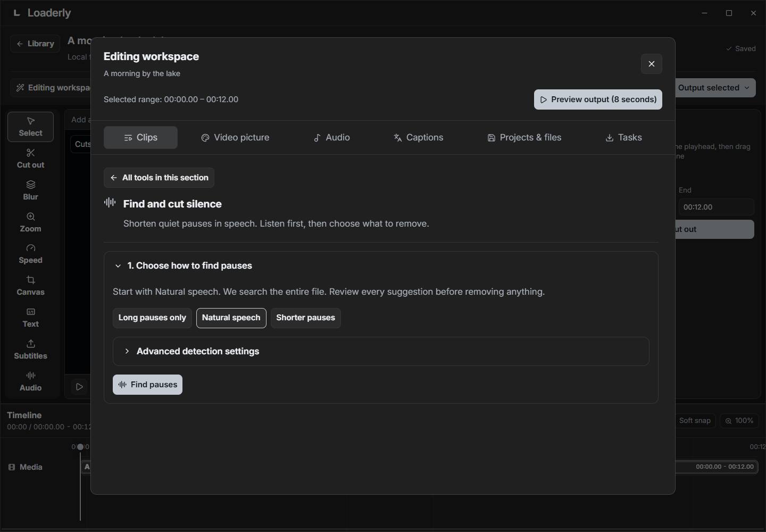Open the Tasks tab

click(623, 137)
